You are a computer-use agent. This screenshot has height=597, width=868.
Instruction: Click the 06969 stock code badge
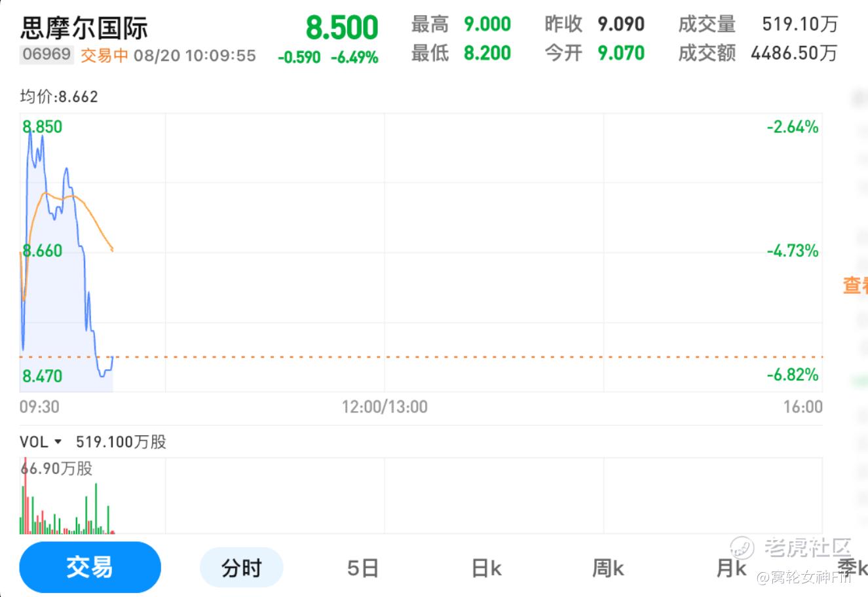click(x=46, y=54)
